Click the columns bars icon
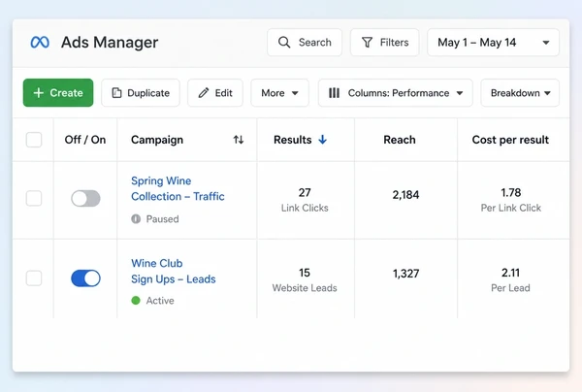 coord(334,93)
